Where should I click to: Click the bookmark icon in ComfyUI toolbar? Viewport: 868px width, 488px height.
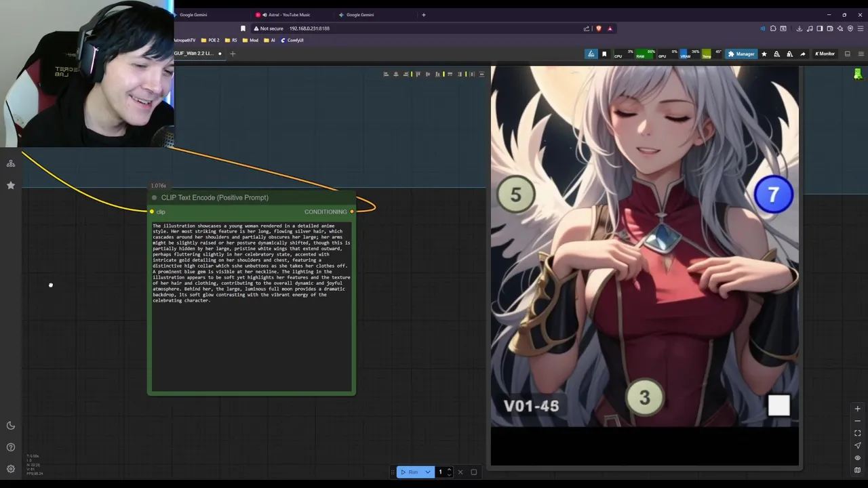604,54
